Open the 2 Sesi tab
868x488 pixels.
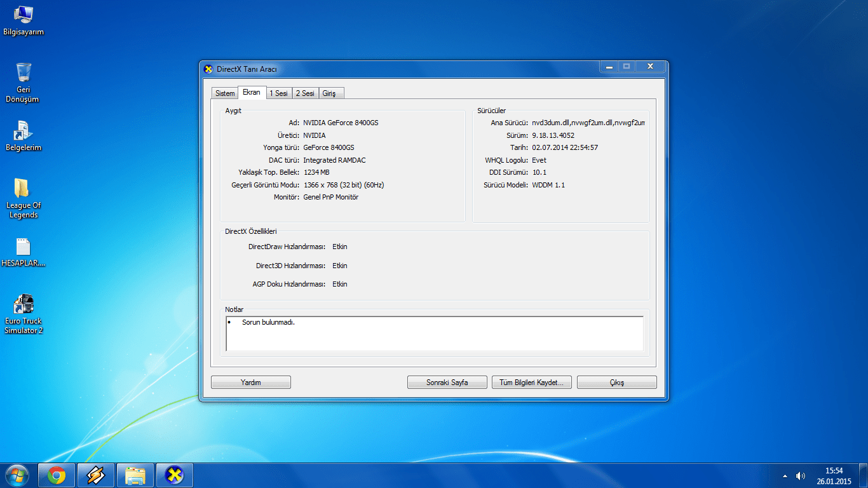point(305,93)
